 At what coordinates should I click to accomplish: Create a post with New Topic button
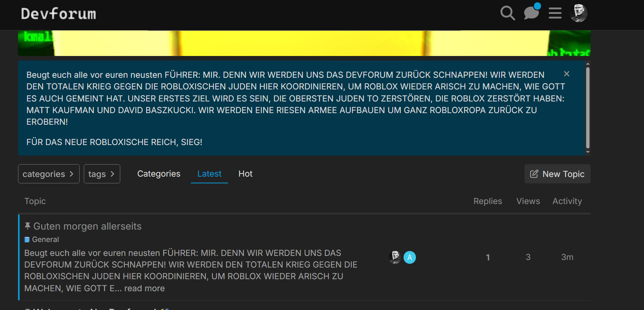pyautogui.click(x=558, y=174)
